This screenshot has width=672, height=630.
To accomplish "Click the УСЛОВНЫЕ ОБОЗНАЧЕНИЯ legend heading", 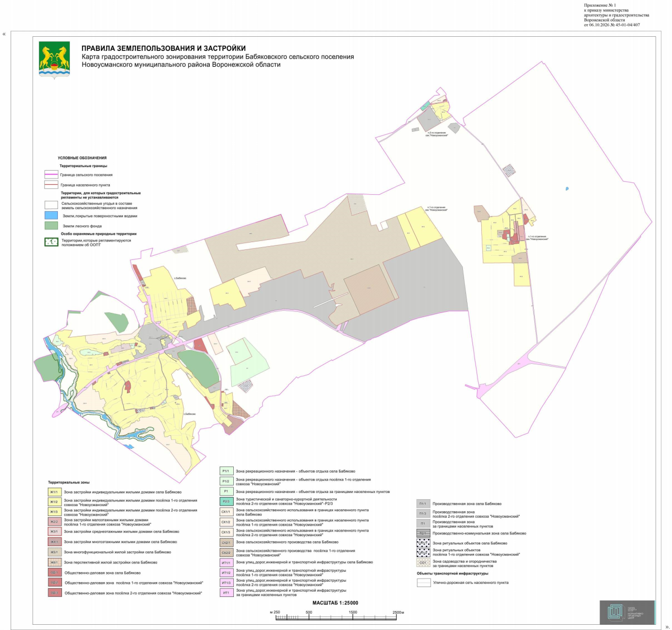I will click(82, 157).
